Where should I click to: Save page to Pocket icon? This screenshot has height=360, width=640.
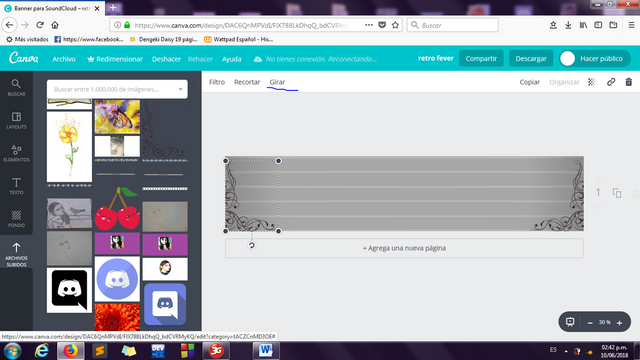(x=382, y=25)
